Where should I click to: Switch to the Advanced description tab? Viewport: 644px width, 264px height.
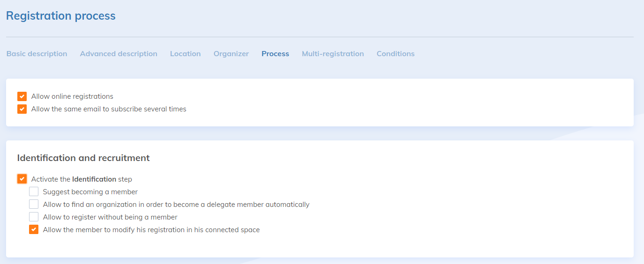[118, 54]
